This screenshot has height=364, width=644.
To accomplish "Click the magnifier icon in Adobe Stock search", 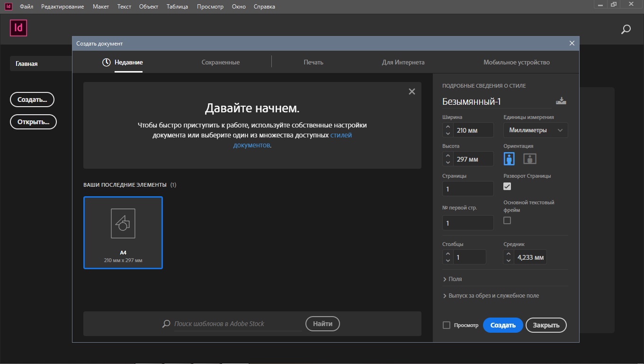I will [166, 324].
